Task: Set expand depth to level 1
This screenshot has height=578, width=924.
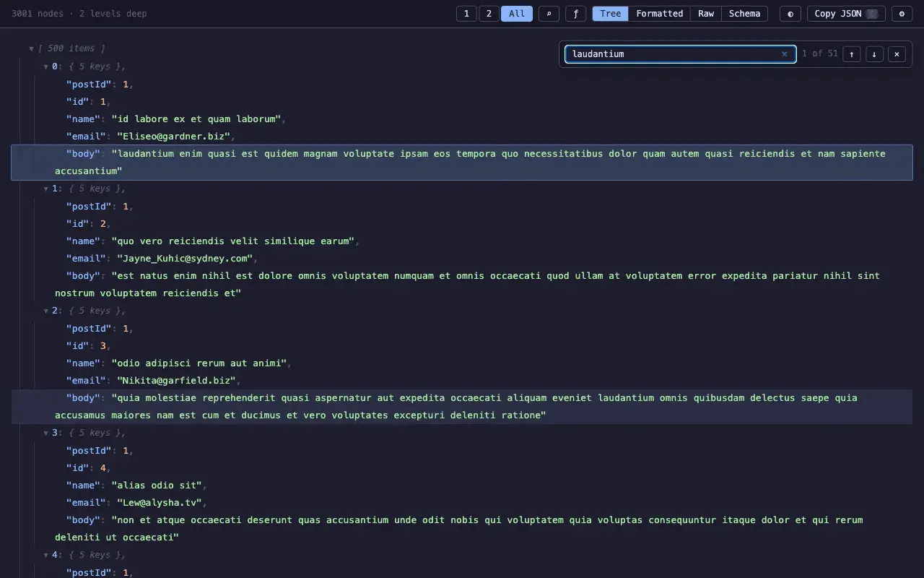Action: click(x=466, y=14)
